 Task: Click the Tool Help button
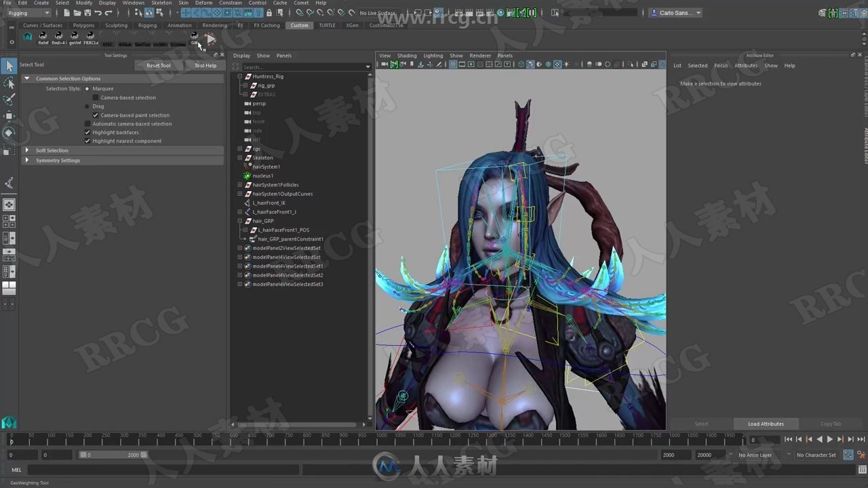click(205, 66)
